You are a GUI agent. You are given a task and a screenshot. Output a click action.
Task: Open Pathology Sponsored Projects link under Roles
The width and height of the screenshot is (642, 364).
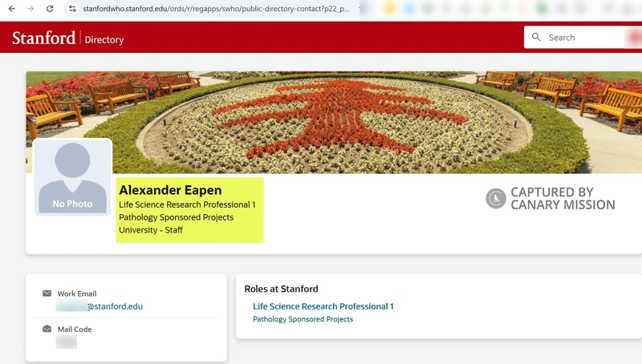(303, 319)
